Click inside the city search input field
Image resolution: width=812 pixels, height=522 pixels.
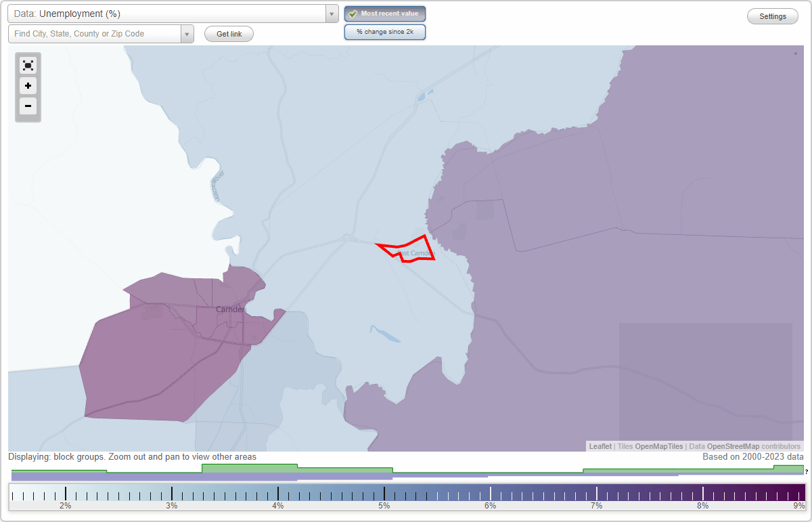[x=91, y=33]
